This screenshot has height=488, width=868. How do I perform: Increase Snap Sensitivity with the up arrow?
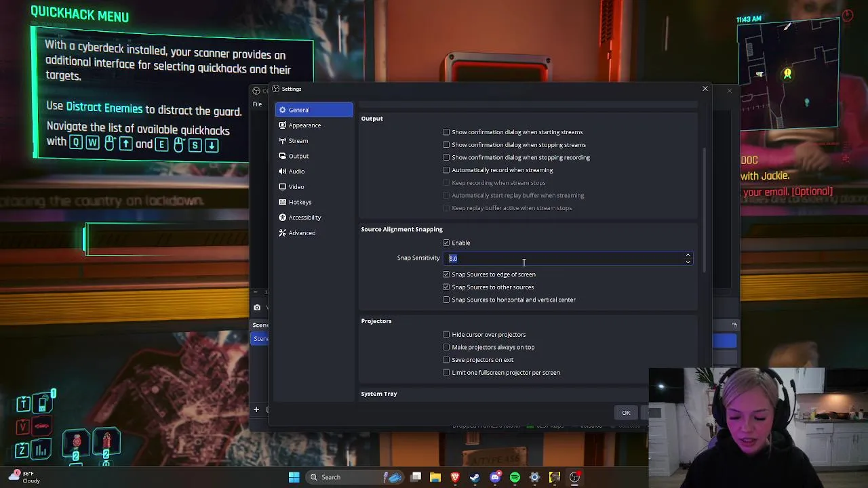pos(688,256)
